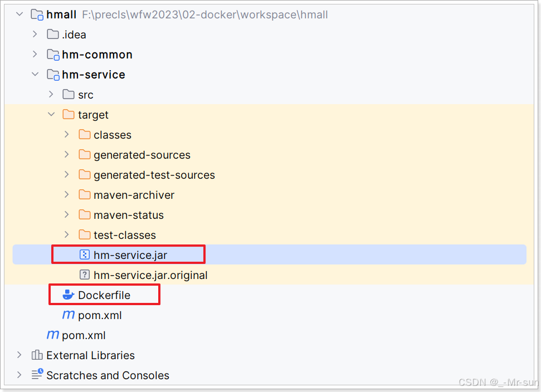Select the hm-service.jar.original file name
Image resolution: width=541 pixels, height=392 pixels.
pyautogui.click(x=150, y=275)
